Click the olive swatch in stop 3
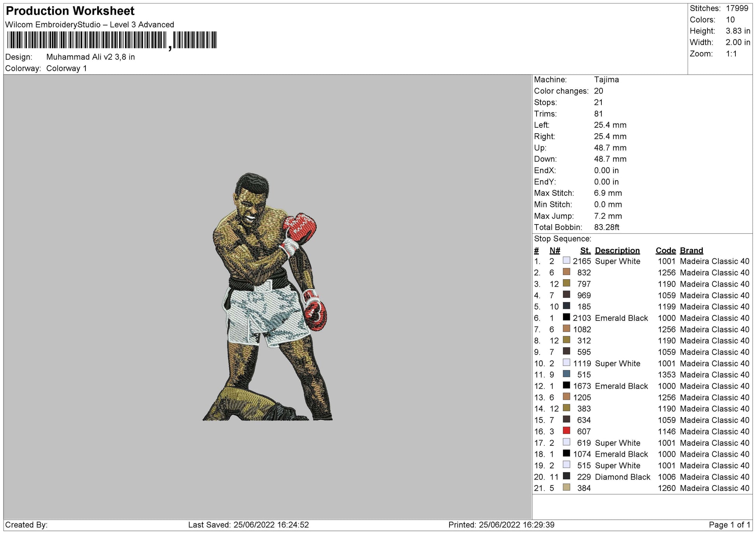The image size is (756, 534). (566, 283)
